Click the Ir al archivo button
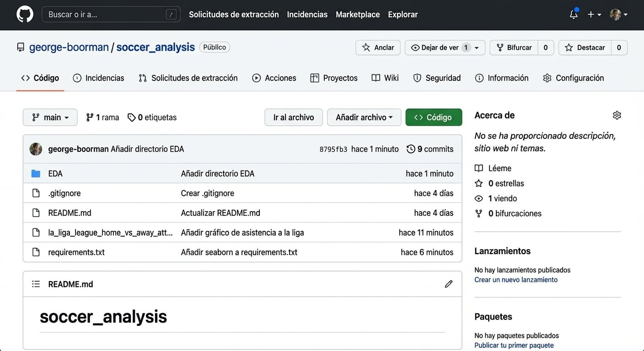The height and width of the screenshot is (351, 644). (294, 117)
